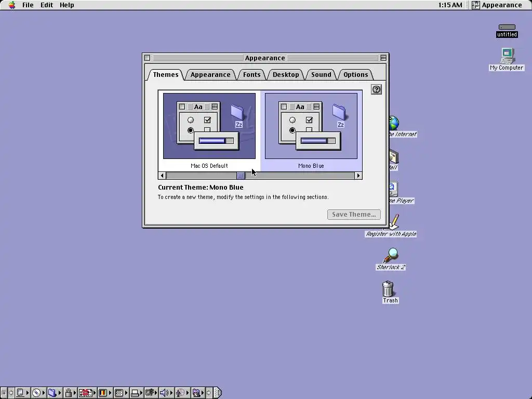Image resolution: width=532 pixels, height=399 pixels.
Task: Click the theme list right scroll arrow
Action: (358, 176)
